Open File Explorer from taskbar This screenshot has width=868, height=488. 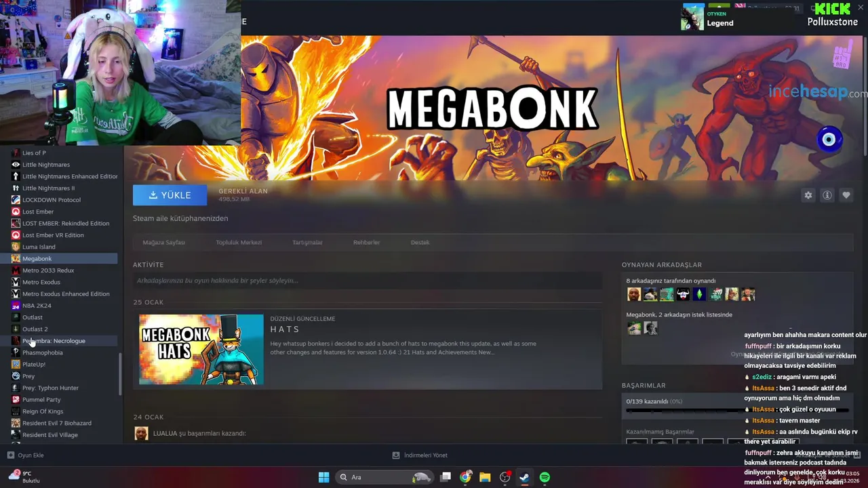tap(485, 477)
